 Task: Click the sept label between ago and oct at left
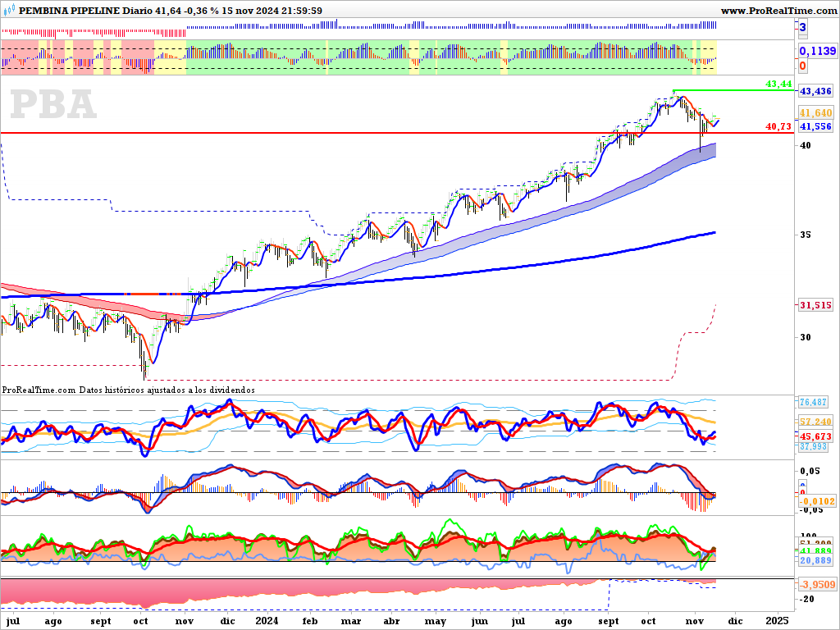pos(101,622)
